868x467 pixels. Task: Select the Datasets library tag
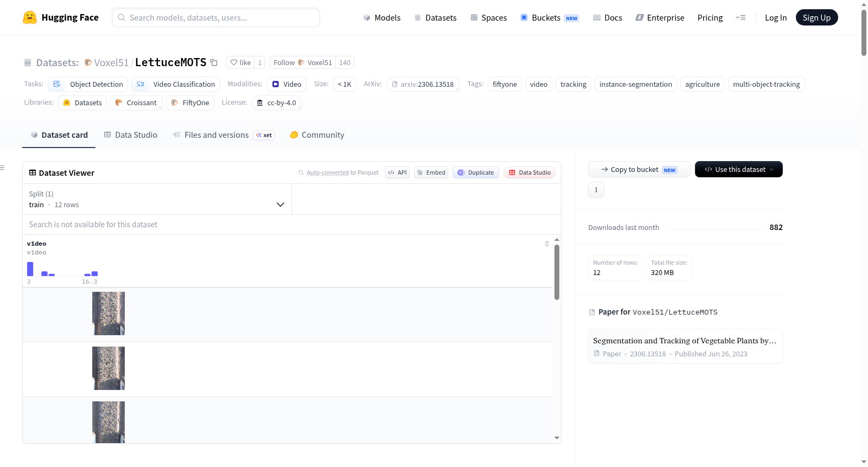tap(82, 103)
